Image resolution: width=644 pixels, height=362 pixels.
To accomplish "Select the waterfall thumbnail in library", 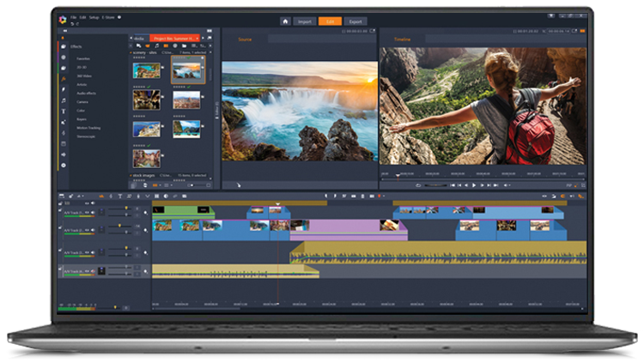I will [185, 71].
